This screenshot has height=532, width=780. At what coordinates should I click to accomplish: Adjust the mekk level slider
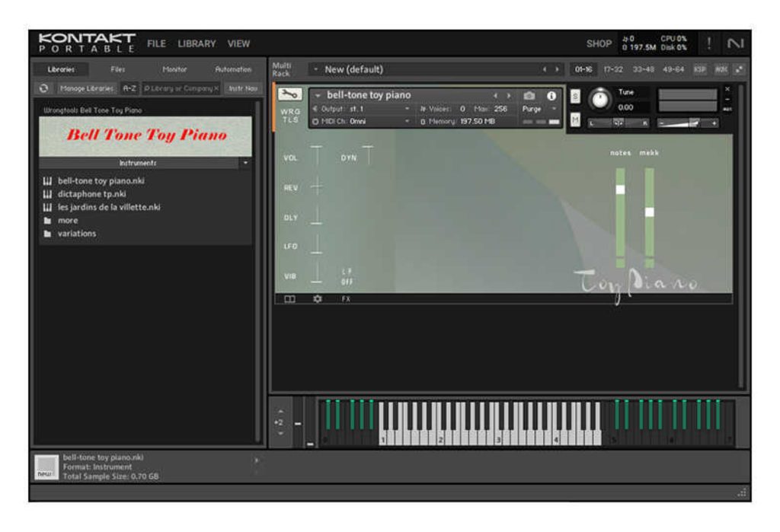650,212
